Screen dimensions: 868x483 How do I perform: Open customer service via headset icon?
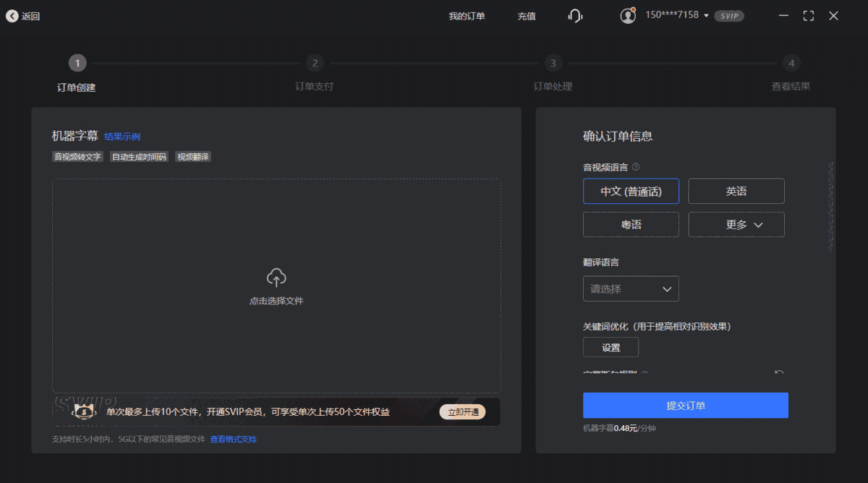coord(575,14)
